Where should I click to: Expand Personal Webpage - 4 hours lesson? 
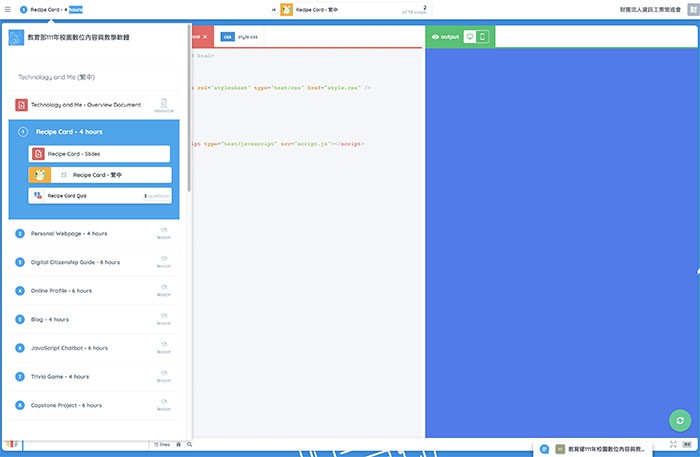pyautogui.click(x=69, y=233)
